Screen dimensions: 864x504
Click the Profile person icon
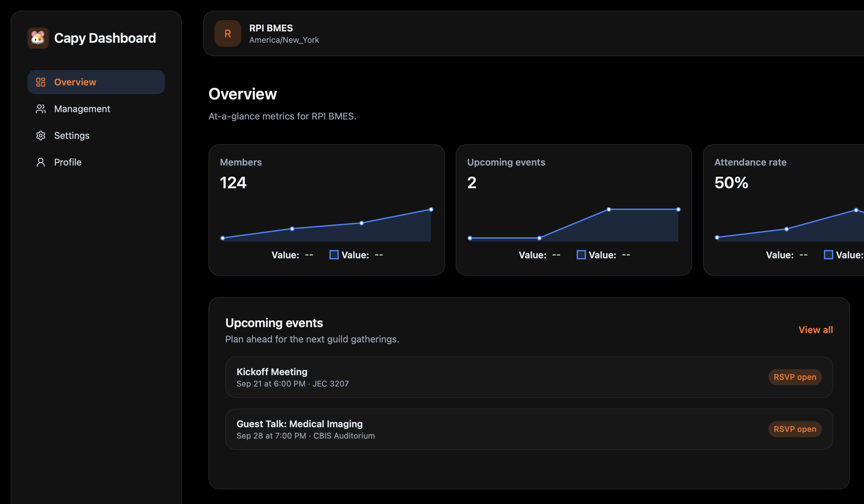41,162
